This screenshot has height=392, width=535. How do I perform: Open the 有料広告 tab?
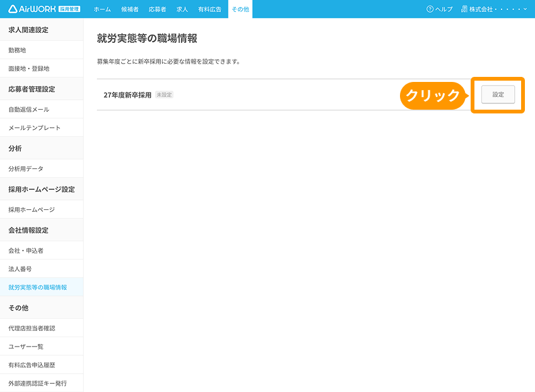click(209, 9)
